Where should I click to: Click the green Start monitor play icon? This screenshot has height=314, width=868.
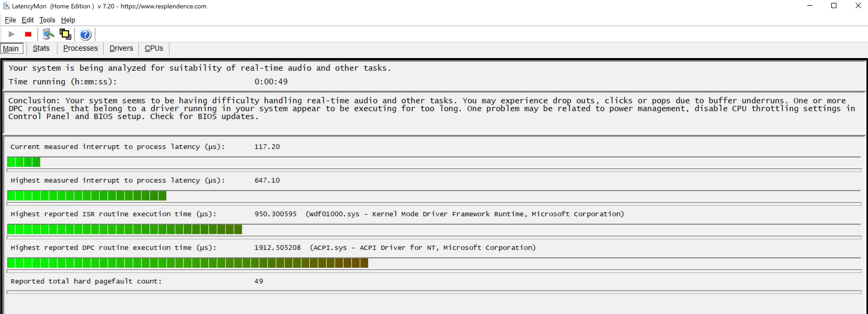(x=12, y=34)
